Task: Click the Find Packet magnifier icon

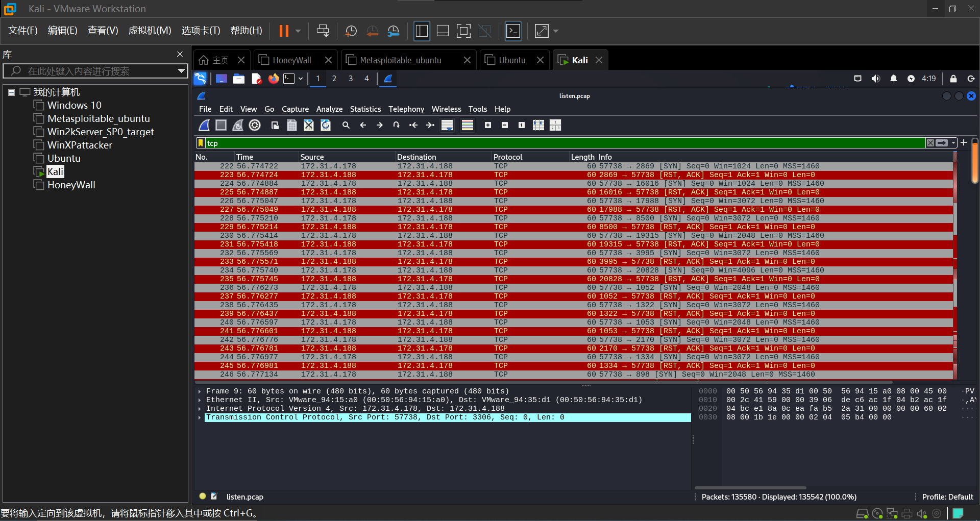Action: click(x=346, y=125)
